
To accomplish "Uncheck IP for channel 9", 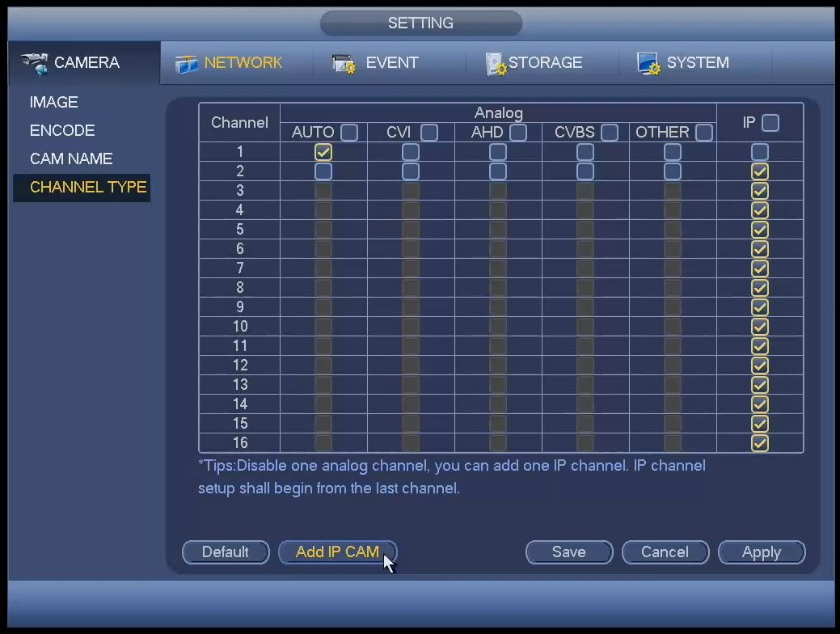I will coord(760,307).
